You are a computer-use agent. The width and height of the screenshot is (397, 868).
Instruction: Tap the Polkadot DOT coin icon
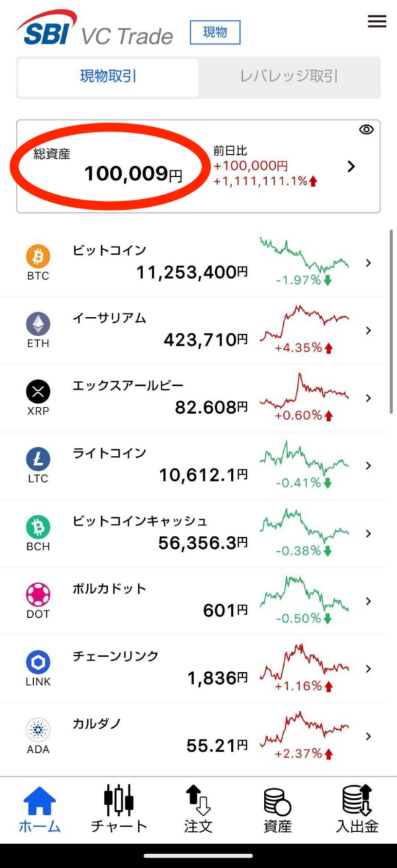[38, 595]
